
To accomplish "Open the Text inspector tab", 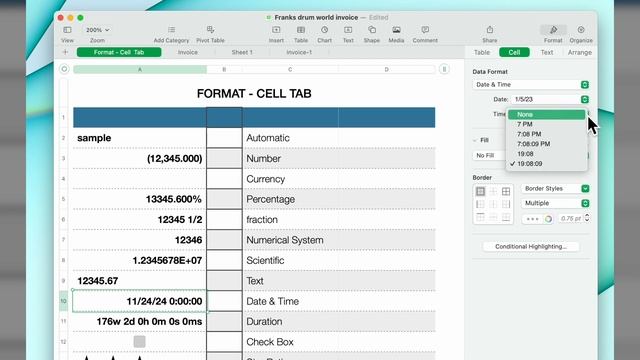I will click(x=547, y=52).
